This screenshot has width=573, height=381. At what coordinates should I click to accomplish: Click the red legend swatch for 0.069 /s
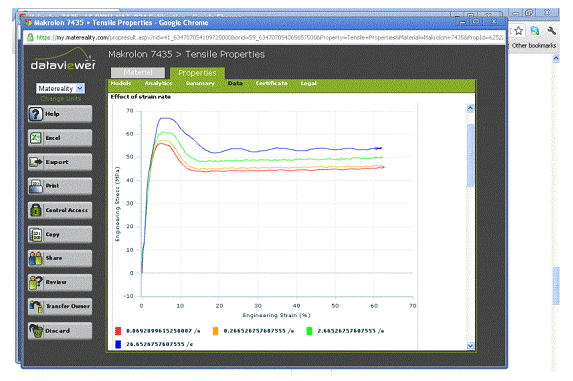(x=118, y=331)
